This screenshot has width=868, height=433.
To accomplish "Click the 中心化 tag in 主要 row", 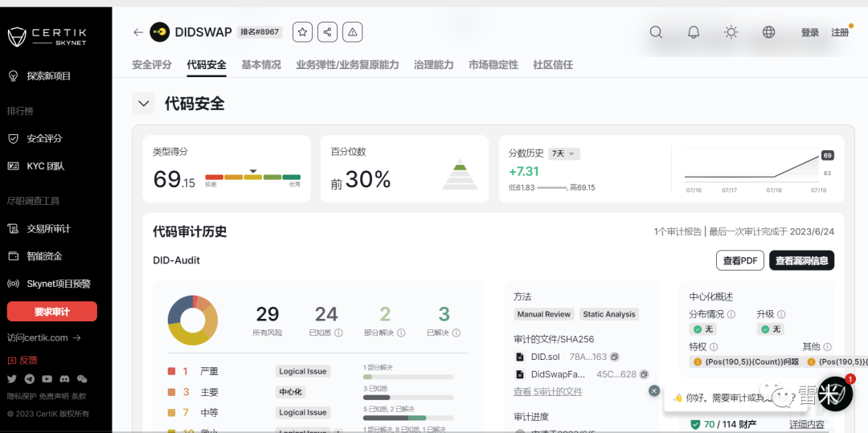I will tap(291, 392).
